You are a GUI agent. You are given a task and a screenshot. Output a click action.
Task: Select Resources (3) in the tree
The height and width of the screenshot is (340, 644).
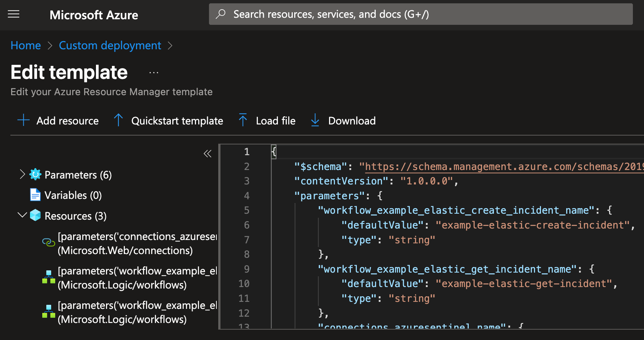coord(76,216)
